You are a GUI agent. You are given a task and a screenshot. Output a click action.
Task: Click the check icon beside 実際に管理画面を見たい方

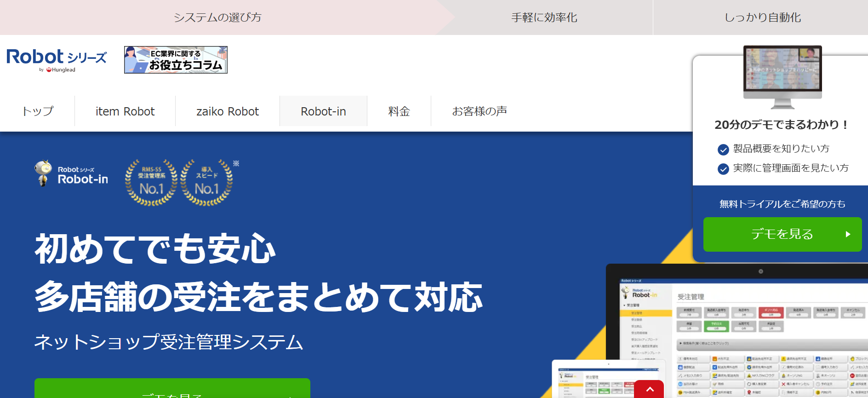723,169
